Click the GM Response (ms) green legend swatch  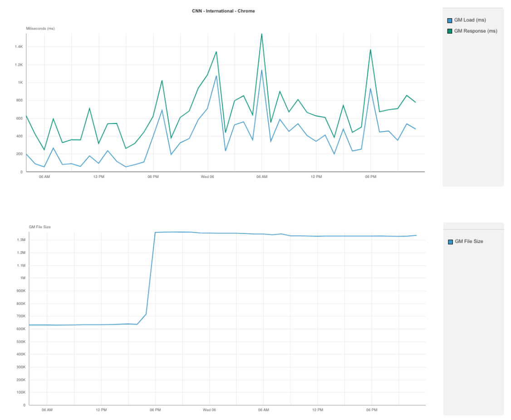click(450, 31)
